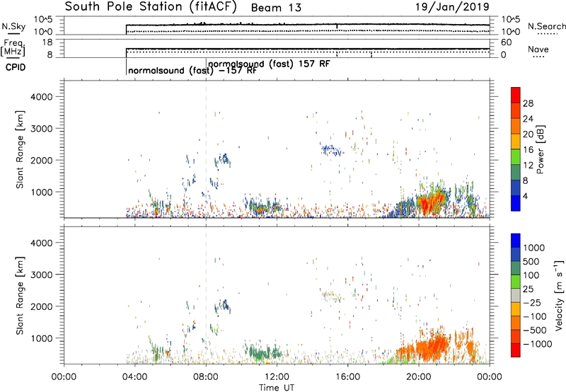Click the '-1000' velocity scale value
The image size is (566, 392).
point(538,344)
